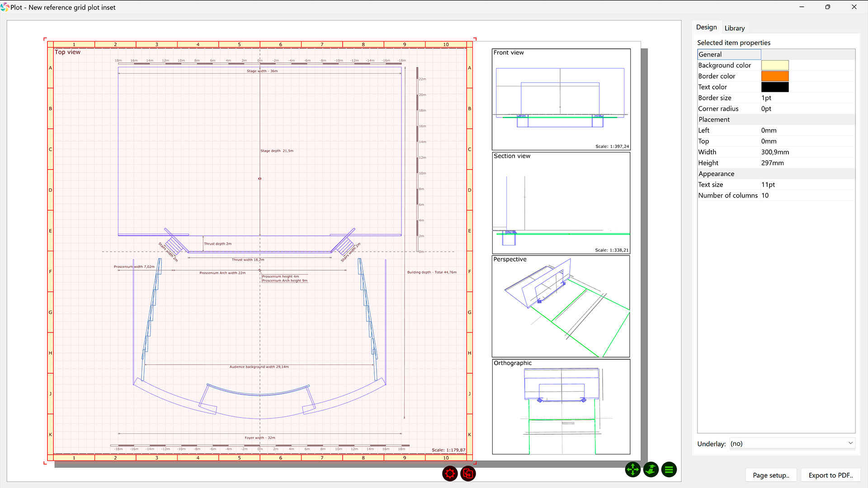868x488 pixels.
Task: Select the Appearance section header
Action: point(776,174)
